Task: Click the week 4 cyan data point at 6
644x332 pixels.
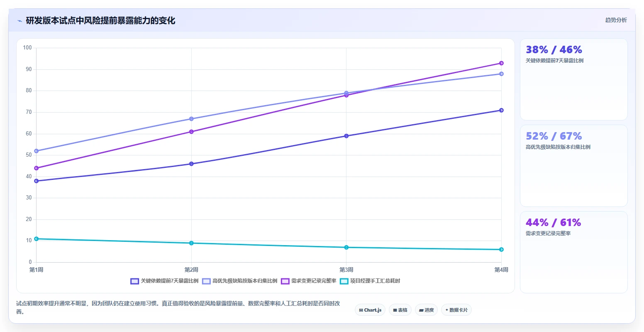Action: coord(501,249)
